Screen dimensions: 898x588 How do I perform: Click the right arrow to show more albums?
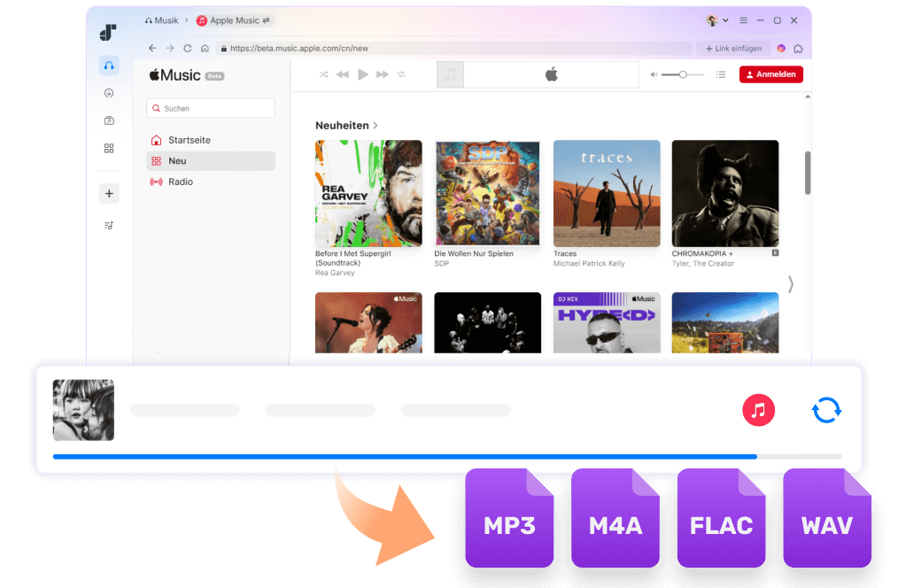791,284
